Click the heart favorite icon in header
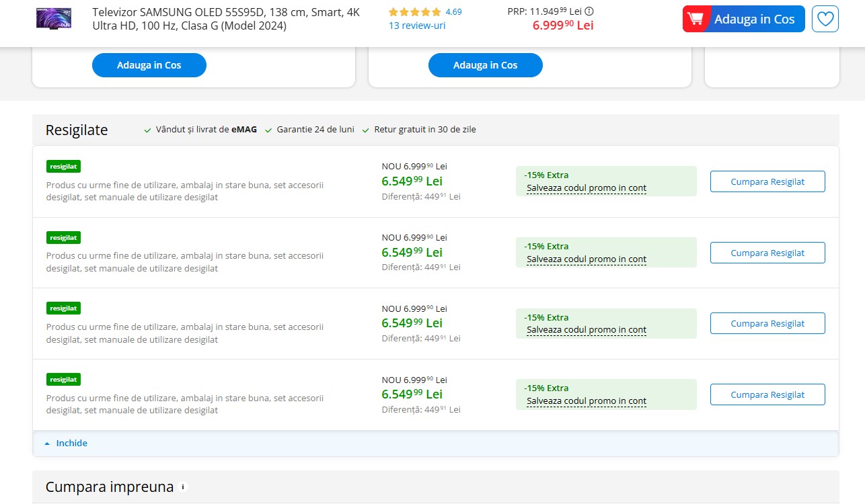Viewport: 865px width, 504px height. [x=825, y=19]
